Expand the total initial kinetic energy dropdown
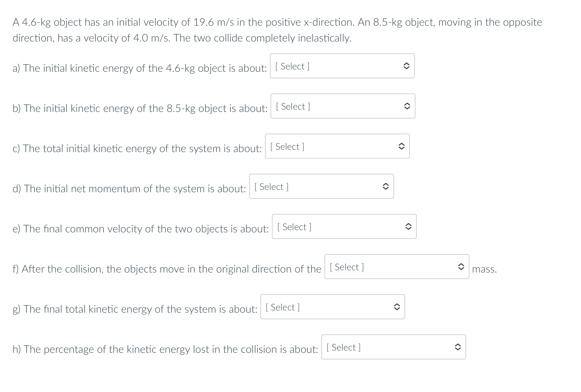This screenshot has width=581, height=392. click(337, 146)
